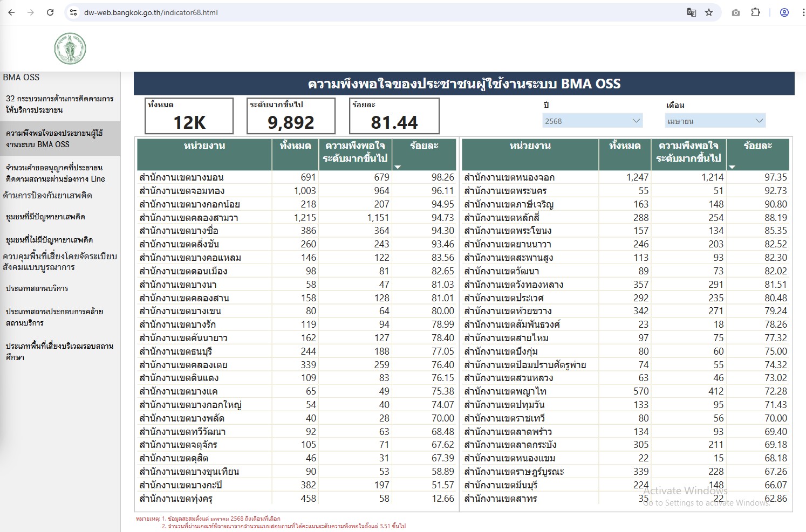Open ชุมชนที่ไม่มีปัญหายาเสพติด sidebar item
Image resolution: width=806 pixels, height=532 pixels.
click(49, 240)
